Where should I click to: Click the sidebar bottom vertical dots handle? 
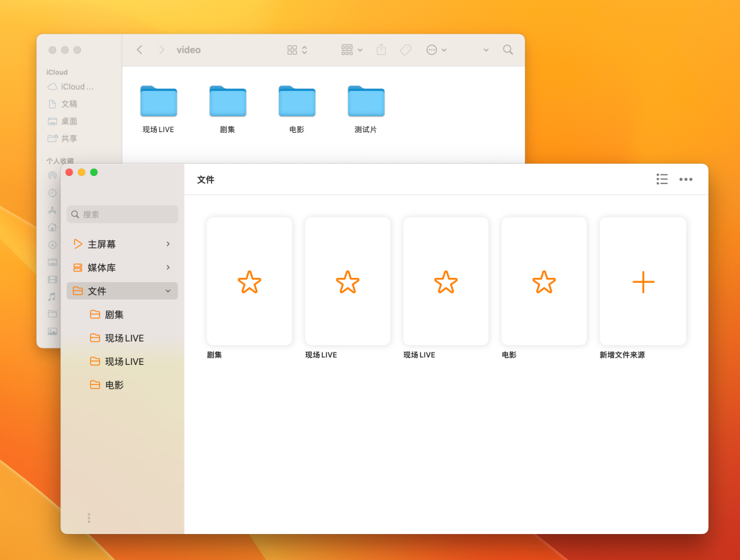(x=88, y=518)
